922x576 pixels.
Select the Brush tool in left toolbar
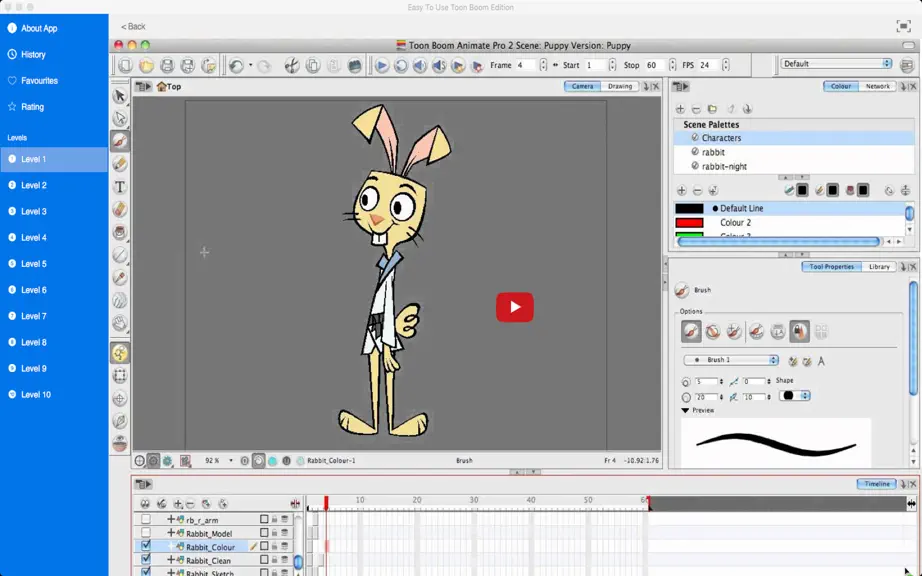coord(120,141)
